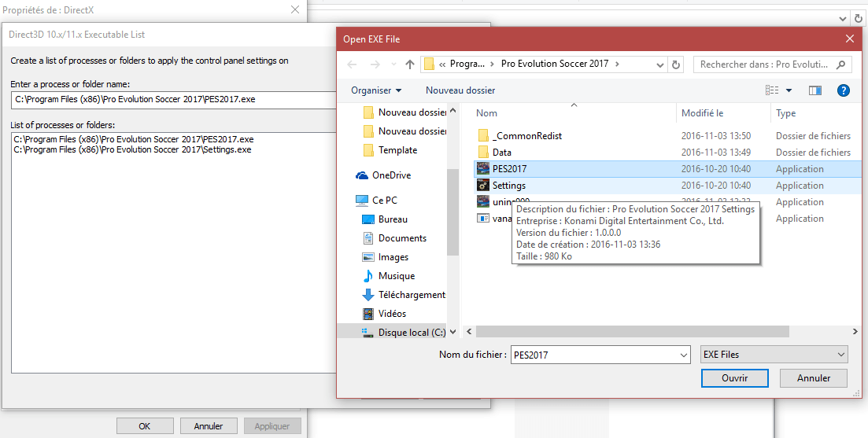Change the file view layout icon
This screenshot has width=868, height=438.
pyautogui.click(x=772, y=90)
